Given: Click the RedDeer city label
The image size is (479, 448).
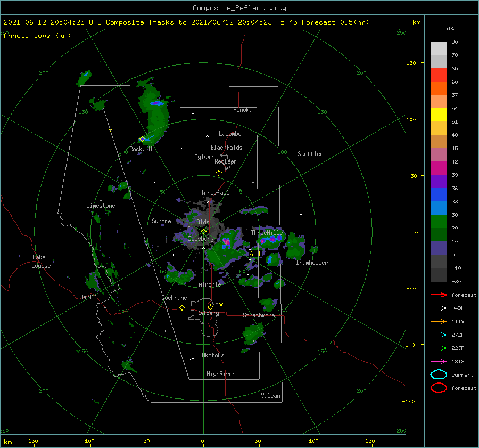Looking at the screenshot, I should [x=226, y=161].
